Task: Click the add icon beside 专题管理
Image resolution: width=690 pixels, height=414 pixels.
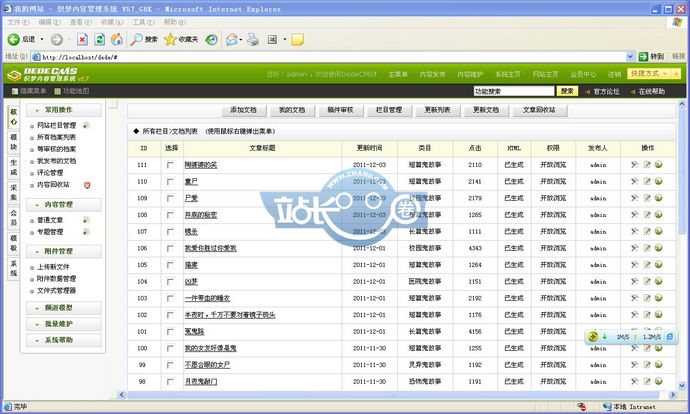Action: (86, 232)
